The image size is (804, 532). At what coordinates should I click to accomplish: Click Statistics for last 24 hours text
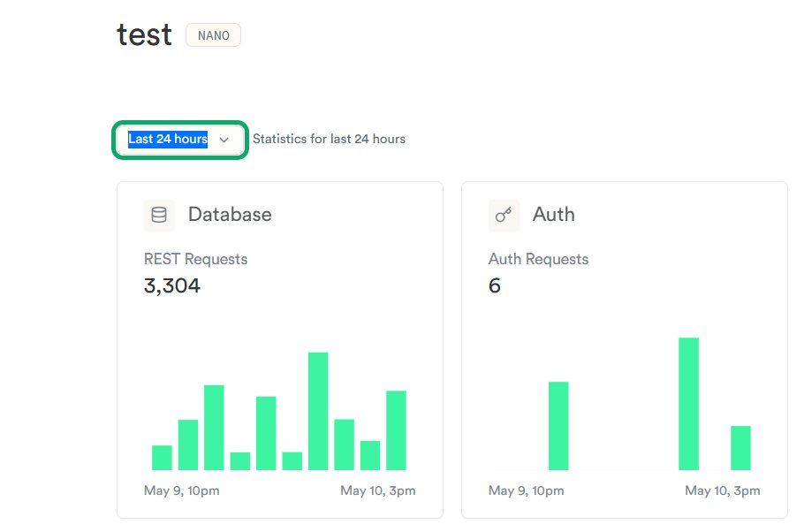click(x=329, y=139)
